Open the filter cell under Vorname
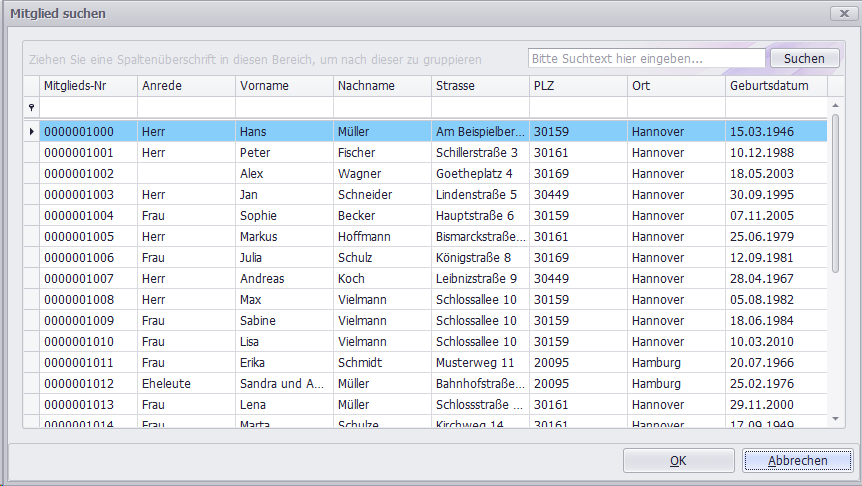The height and width of the screenshot is (486, 862). [x=284, y=107]
